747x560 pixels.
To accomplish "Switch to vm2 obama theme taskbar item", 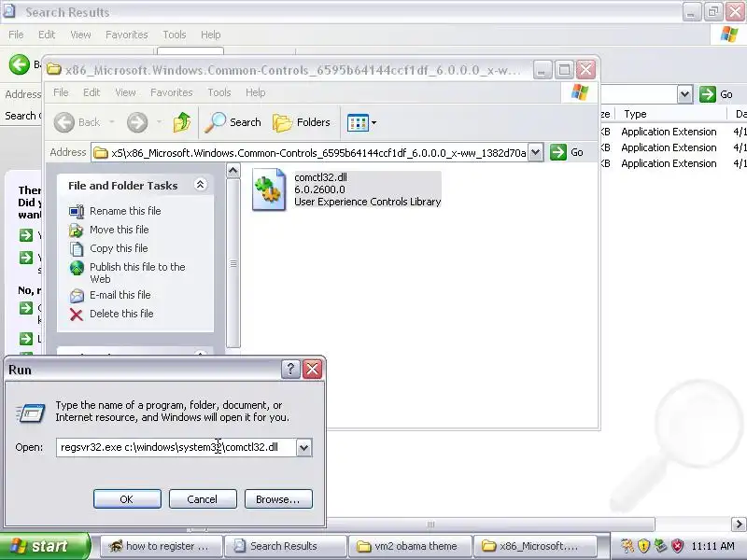I will (410, 546).
